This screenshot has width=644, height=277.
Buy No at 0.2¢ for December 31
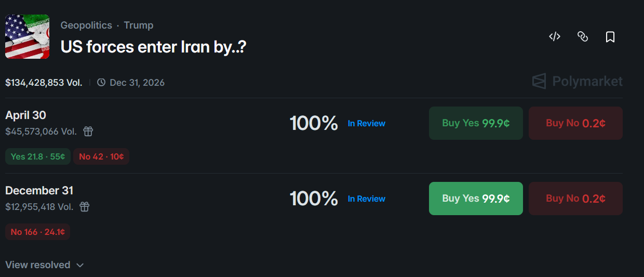coord(575,199)
